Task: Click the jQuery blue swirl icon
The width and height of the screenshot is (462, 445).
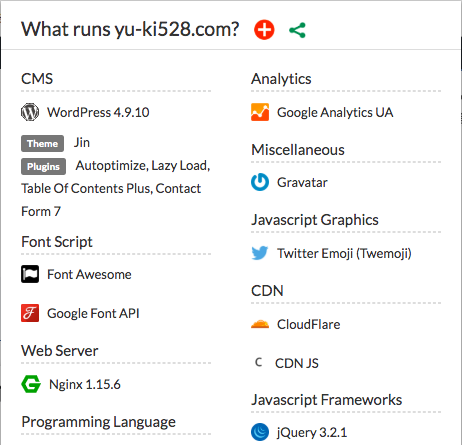Action: pyautogui.click(x=260, y=432)
